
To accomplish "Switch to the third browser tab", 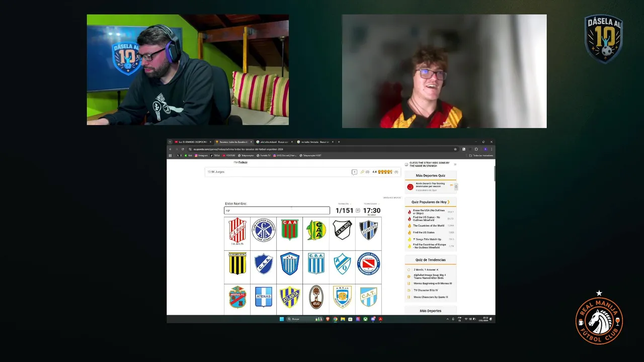I will pos(275,142).
